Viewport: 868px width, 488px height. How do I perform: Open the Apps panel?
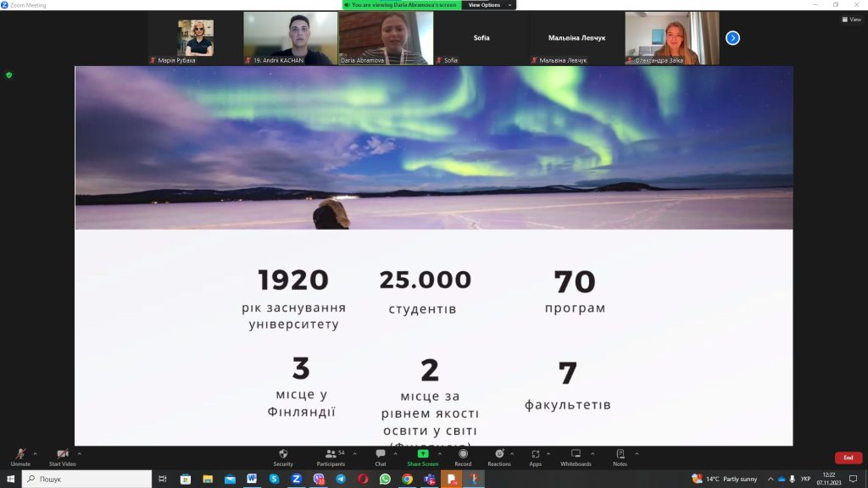pyautogui.click(x=536, y=456)
